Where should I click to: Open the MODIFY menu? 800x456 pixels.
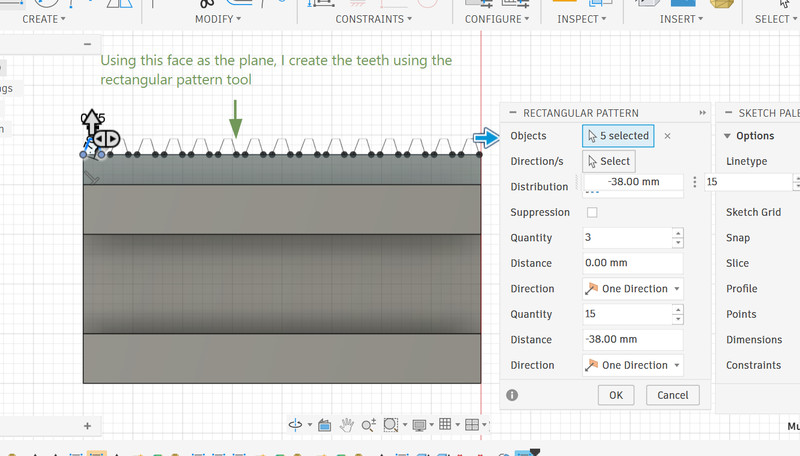coord(218,19)
